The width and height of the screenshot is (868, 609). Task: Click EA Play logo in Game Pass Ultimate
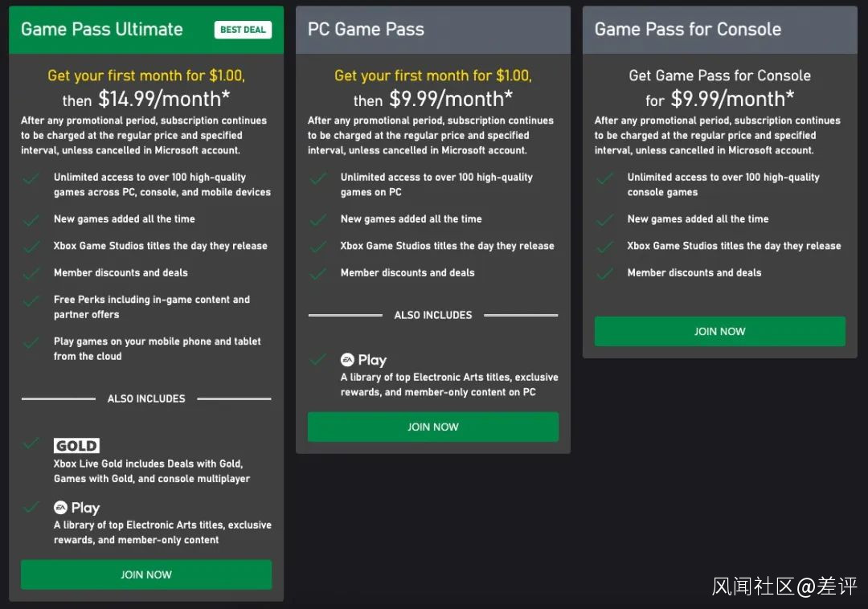[x=76, y=508]
